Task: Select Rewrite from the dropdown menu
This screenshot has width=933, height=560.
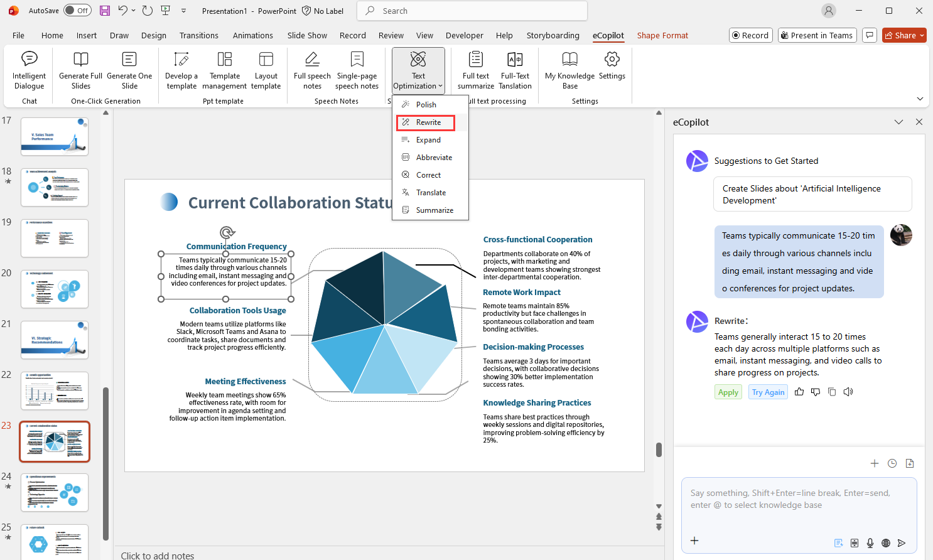Action: pos(428,122)
